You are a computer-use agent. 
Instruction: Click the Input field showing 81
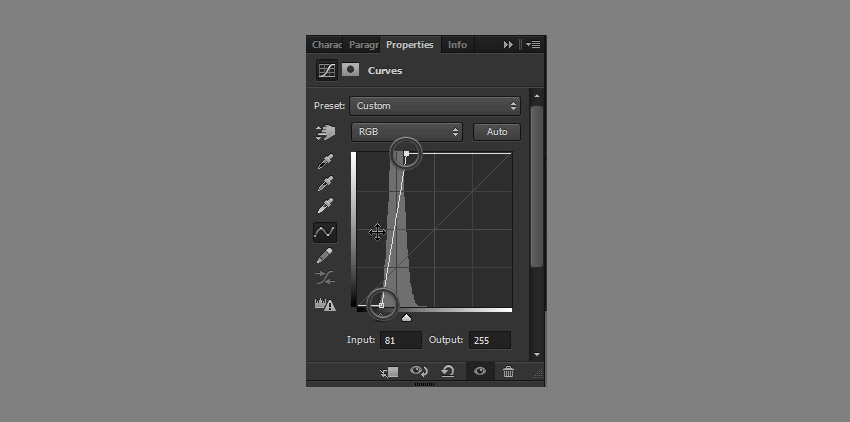(x=401, y=340)
